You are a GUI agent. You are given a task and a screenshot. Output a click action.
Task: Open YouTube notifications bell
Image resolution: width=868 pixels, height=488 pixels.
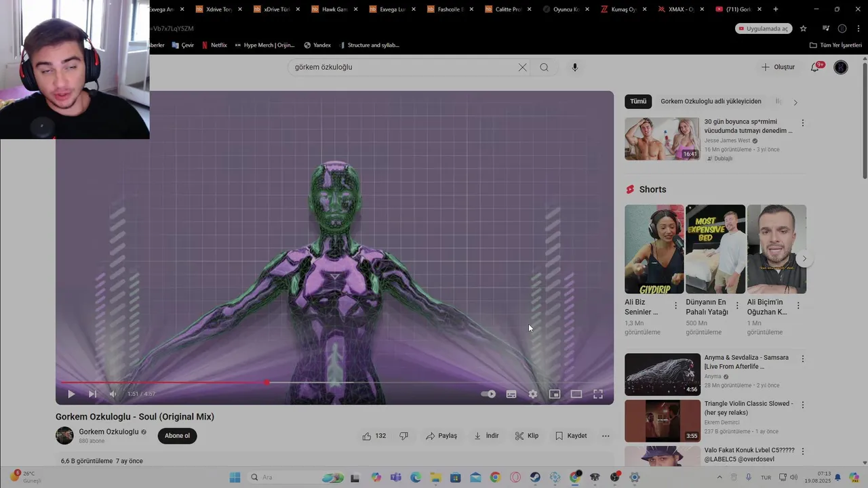(x=816, y=67)
